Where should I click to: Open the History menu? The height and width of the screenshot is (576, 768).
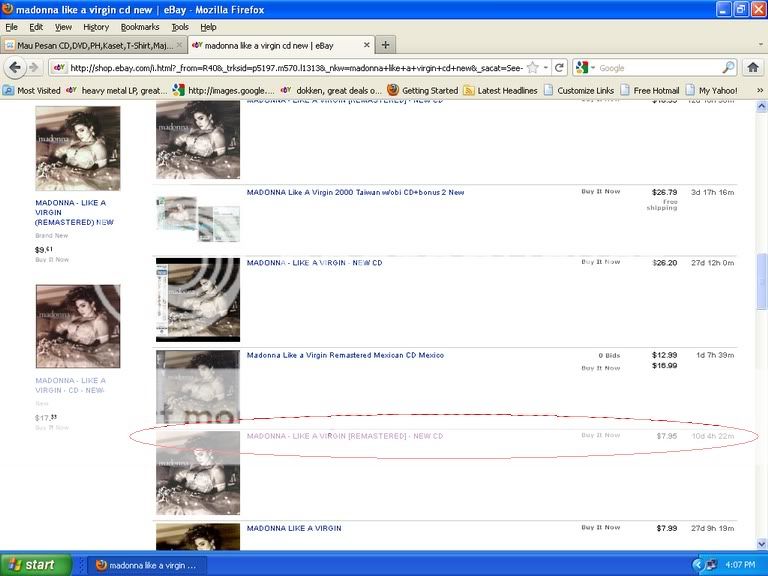pyautogui.click(x=96, y=27)
